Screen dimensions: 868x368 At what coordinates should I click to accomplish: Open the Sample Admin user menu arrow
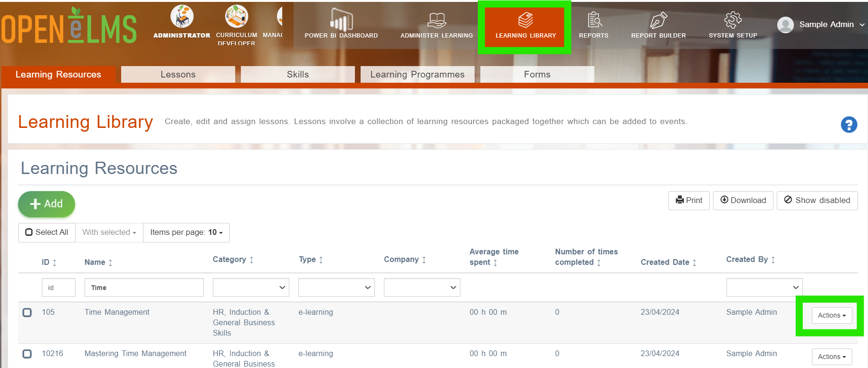862,25
